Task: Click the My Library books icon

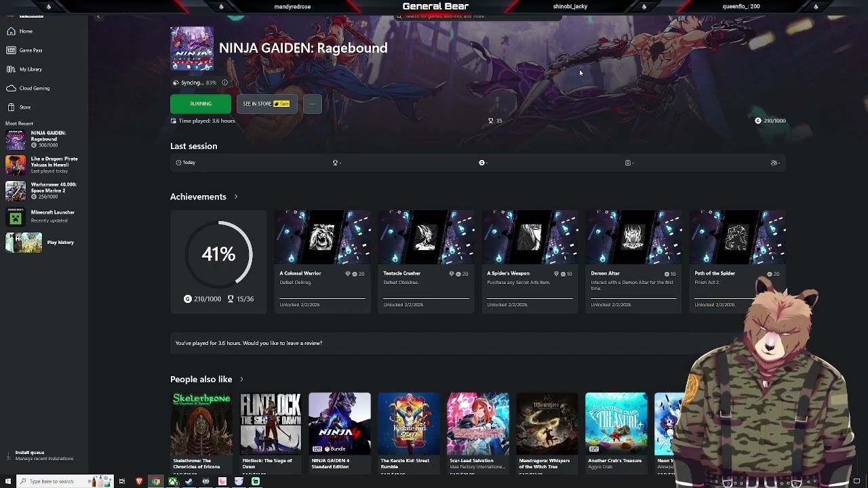Action: (x=11, y=69)
